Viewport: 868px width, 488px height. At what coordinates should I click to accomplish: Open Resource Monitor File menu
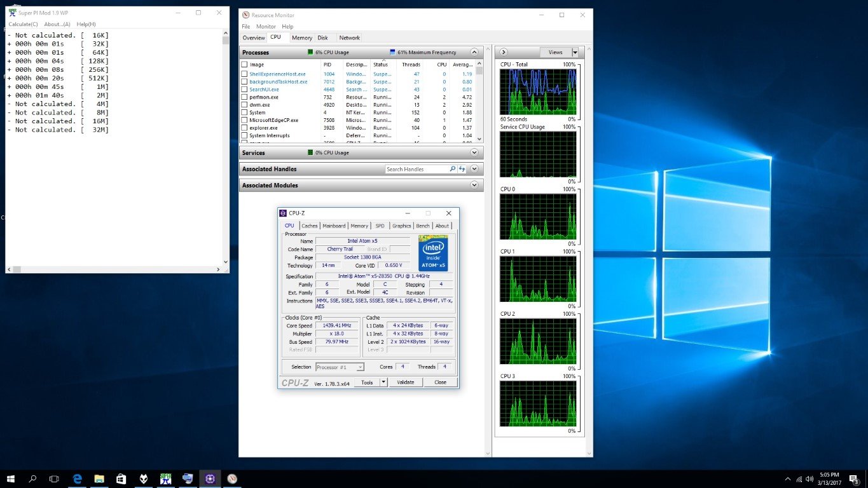pyautogui.click(x=245, y=27)
